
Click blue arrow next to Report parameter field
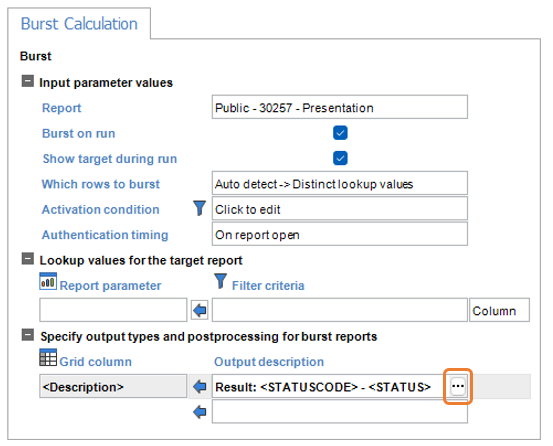pos(200,310)
